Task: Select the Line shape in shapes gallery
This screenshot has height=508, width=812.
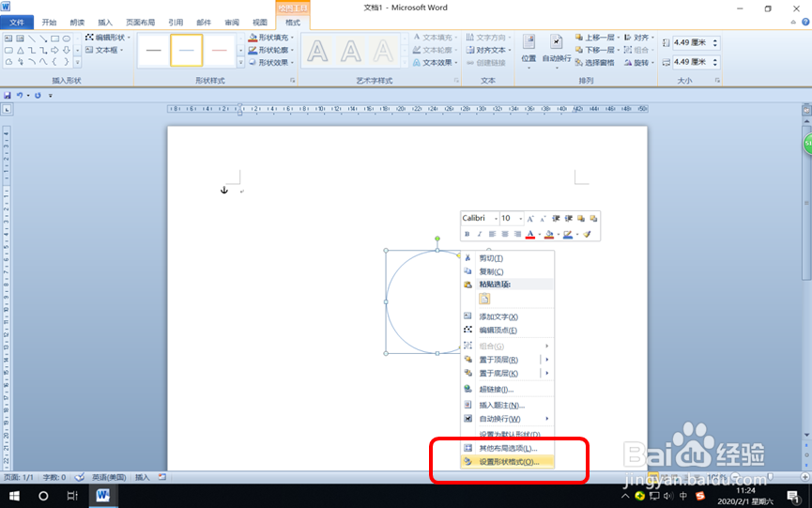Action: coord(32,38)
